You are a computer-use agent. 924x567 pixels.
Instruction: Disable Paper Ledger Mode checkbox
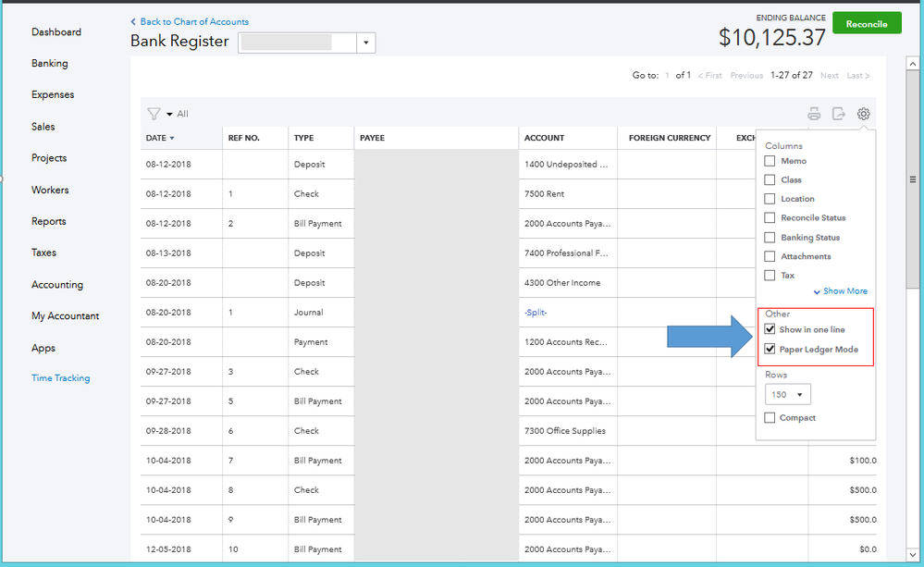tap(770, 349)
